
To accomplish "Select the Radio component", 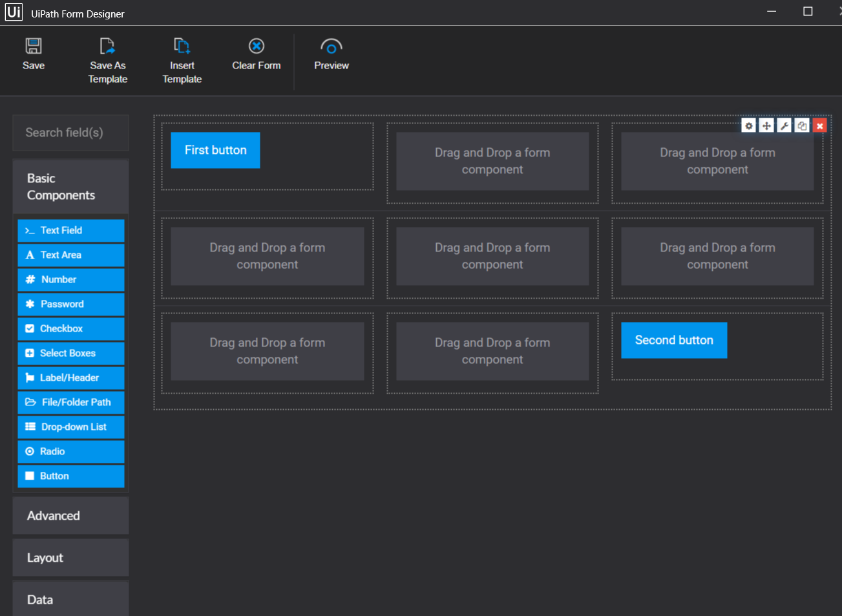I will (70, 451).
